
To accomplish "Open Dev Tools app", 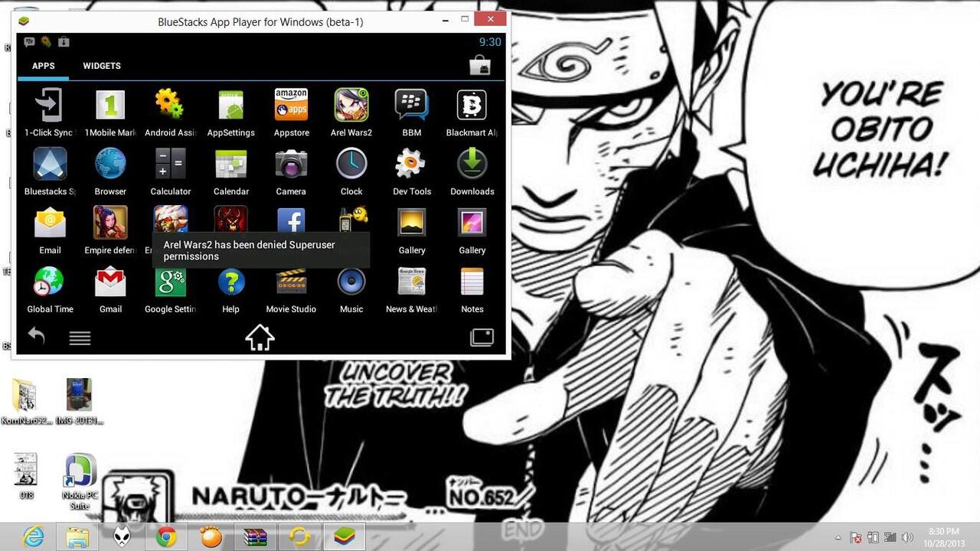I will [411, 164].
